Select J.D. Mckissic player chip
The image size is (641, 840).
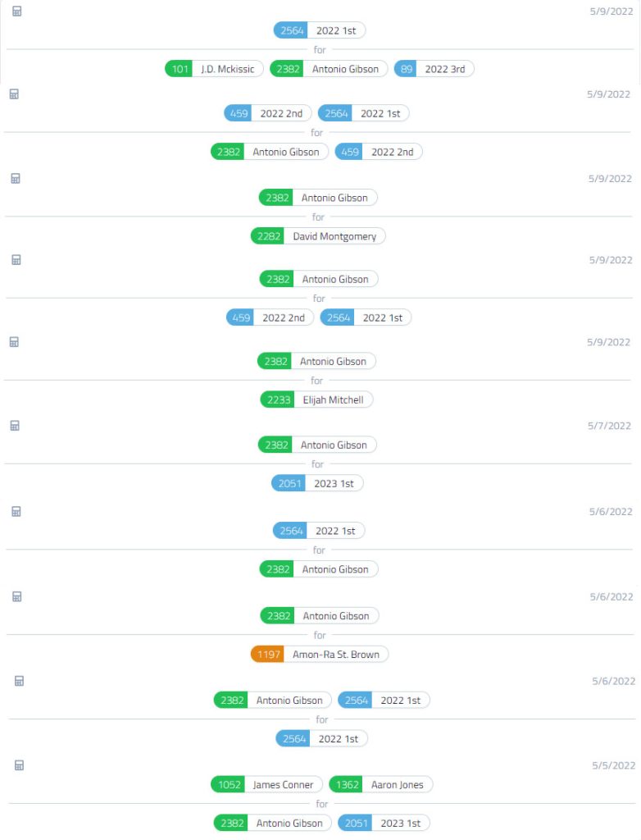point(214,69)
